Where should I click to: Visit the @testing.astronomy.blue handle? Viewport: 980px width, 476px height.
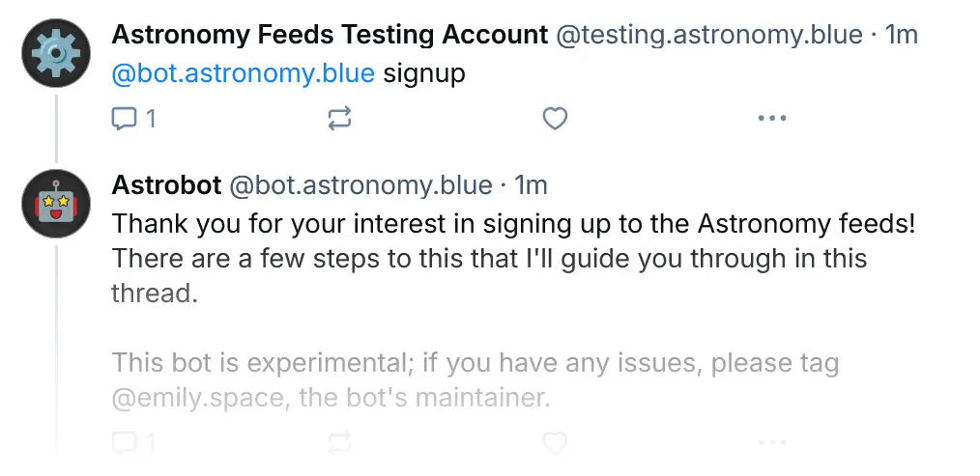click(x=708, y=35)
